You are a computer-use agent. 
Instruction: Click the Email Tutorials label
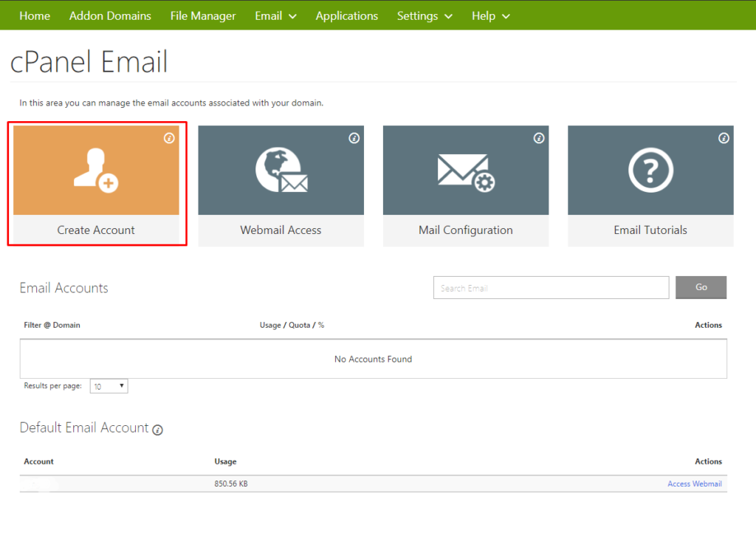[650, 230]
